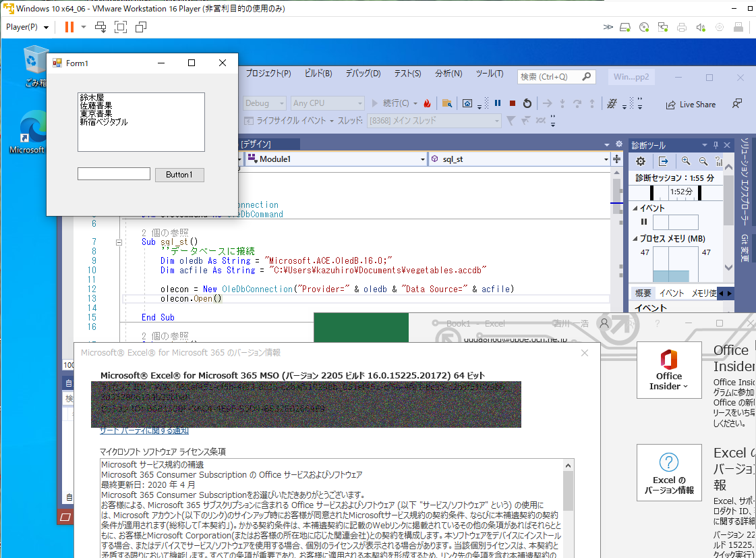
Task: Collapse the イベント section triangle
Action: [x=635, y=208]
